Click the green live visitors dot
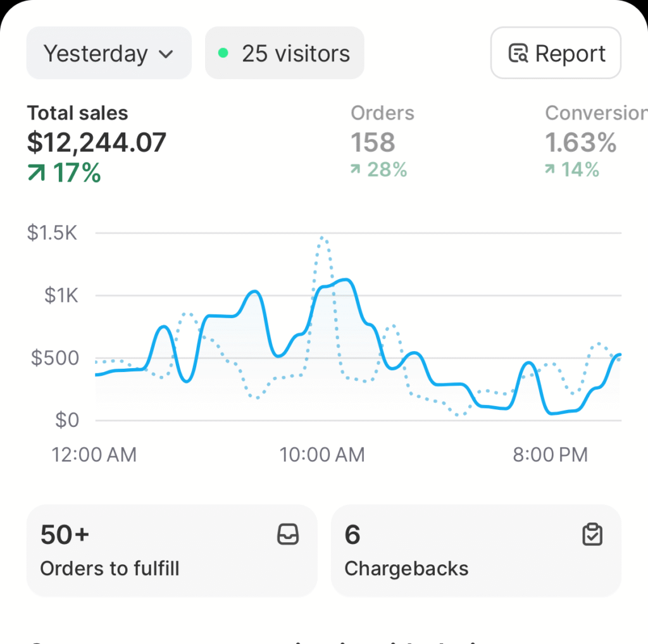The height and width of the screenshot is (644, 648). tap(223, 53)
